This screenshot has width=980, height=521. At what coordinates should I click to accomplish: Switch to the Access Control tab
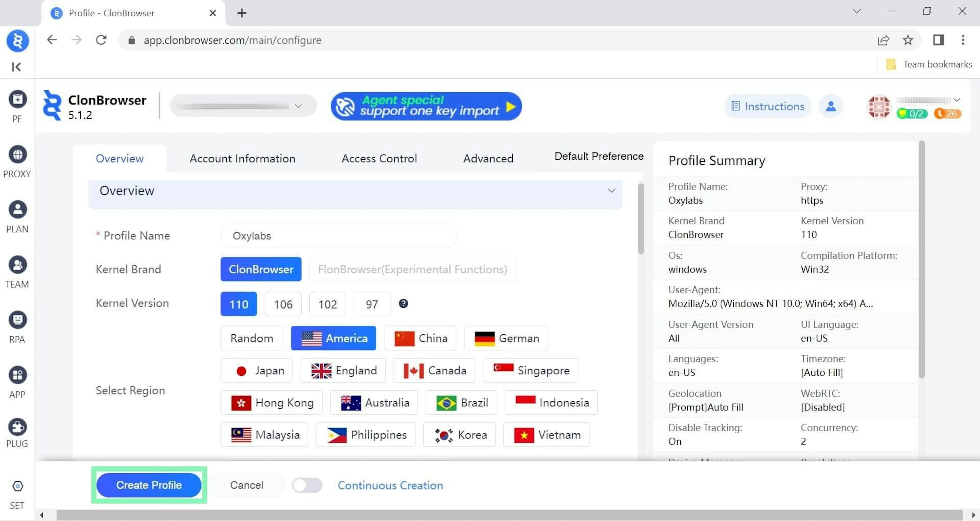click(379, 158)
